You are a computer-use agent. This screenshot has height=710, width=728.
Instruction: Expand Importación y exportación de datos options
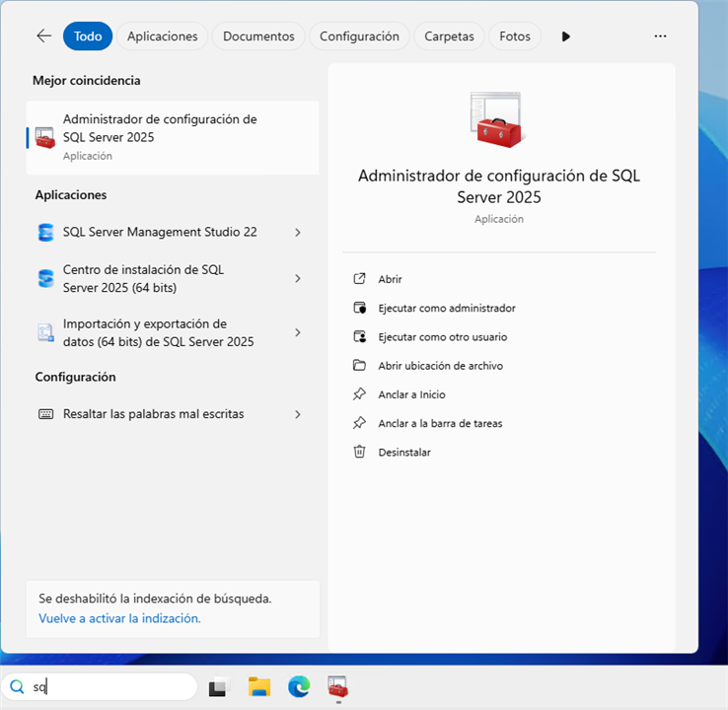tap(298, 332)
